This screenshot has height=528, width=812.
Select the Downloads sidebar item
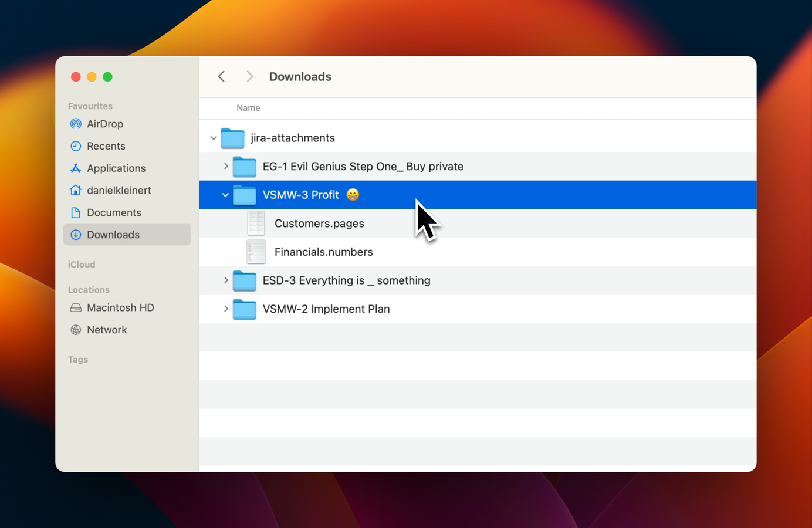[x=113, y=235]
